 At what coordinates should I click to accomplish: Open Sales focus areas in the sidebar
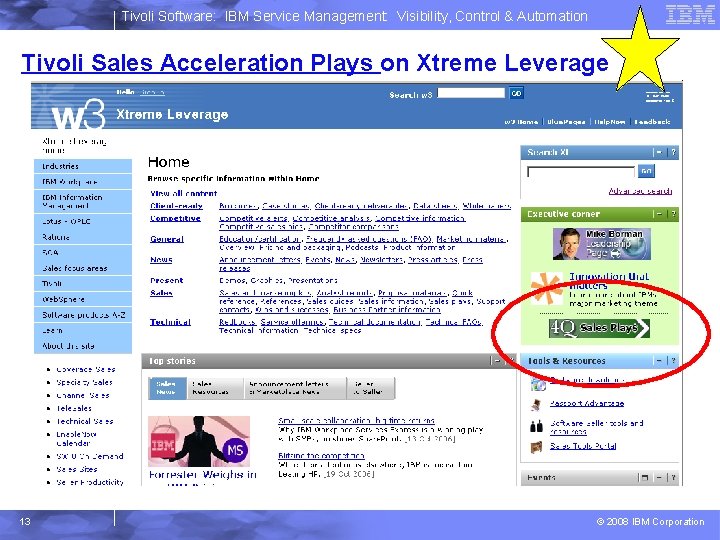83,268
